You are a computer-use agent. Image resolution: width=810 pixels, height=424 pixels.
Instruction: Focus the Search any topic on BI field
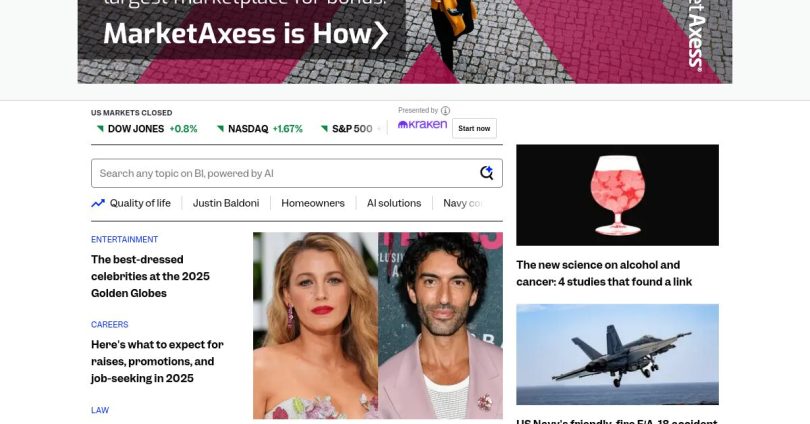297,173
